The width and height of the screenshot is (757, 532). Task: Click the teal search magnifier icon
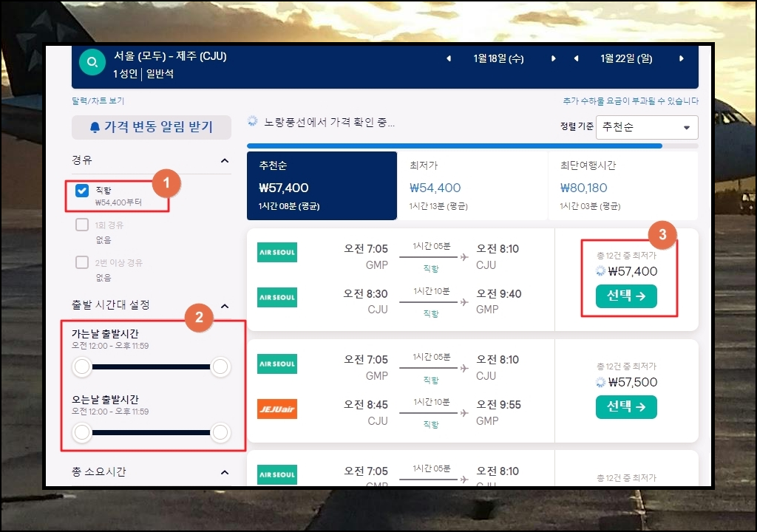pyautogui.click(x=92, y=62)
